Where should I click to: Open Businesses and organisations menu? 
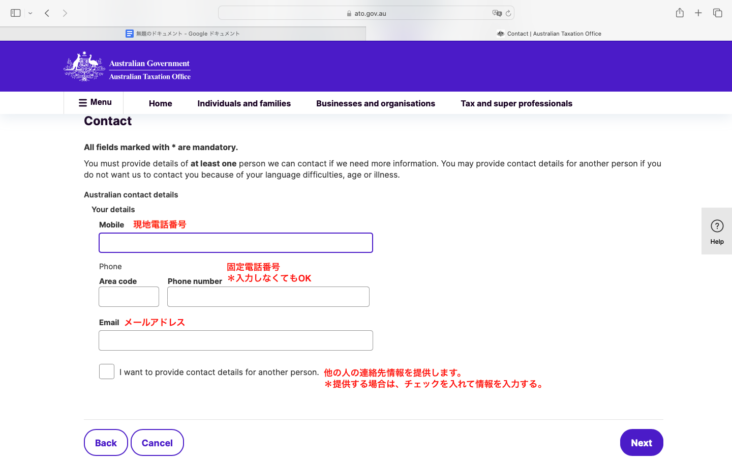point(375,103)
